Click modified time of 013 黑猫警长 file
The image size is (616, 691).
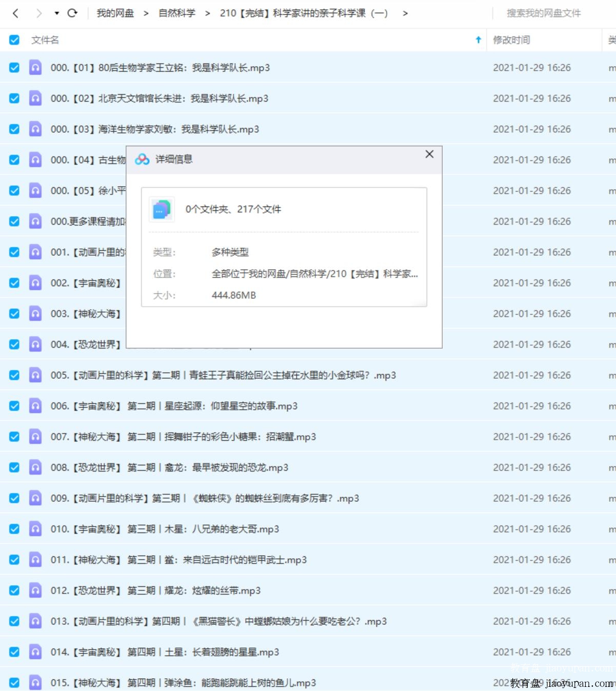point(532,621)
